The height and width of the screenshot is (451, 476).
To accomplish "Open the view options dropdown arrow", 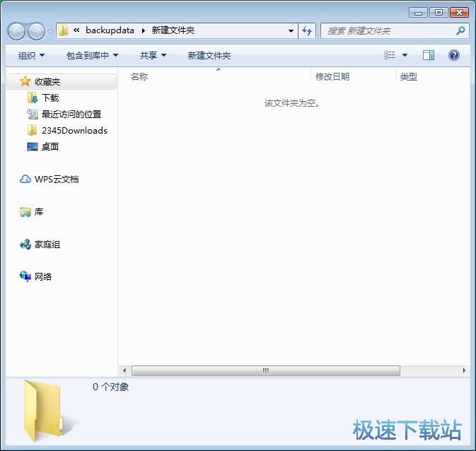I will [x=405, y=55].
